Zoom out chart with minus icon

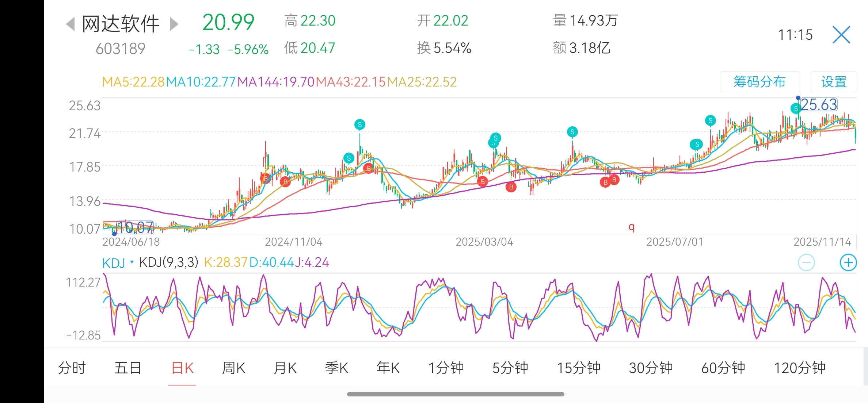coord(806,262)
